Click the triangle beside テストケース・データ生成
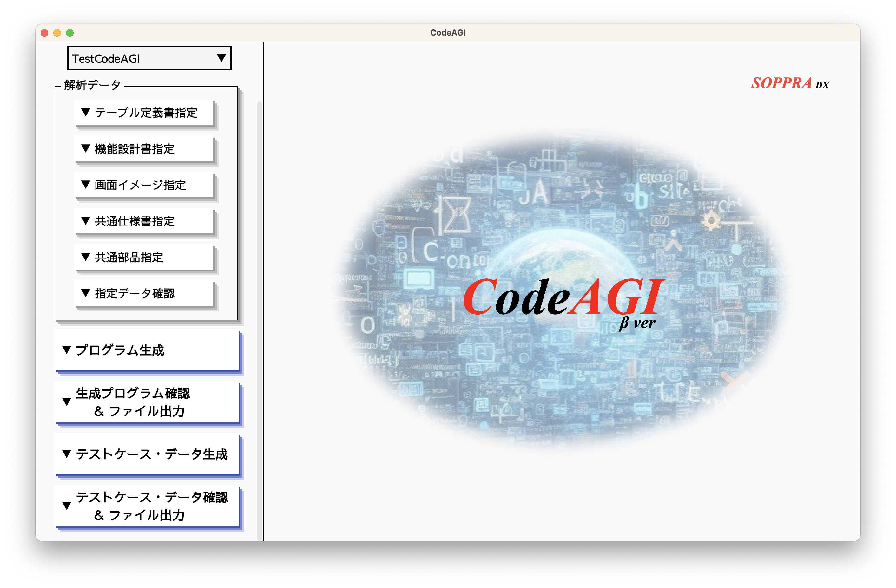The height and width of the screenshot is (588, 896). click(67, 454)
